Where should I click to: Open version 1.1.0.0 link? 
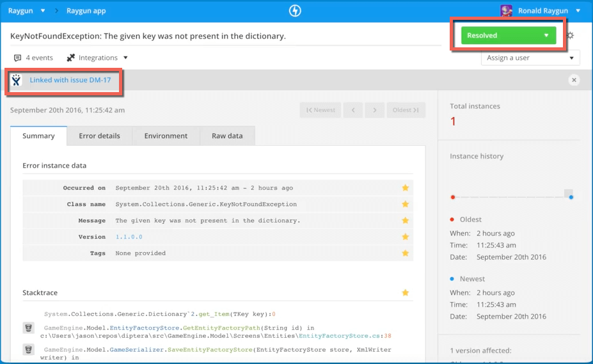coord(129,237)
